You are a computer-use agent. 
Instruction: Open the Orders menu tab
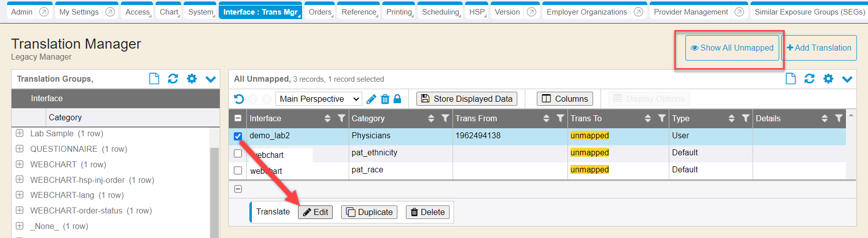click(320, 12)
